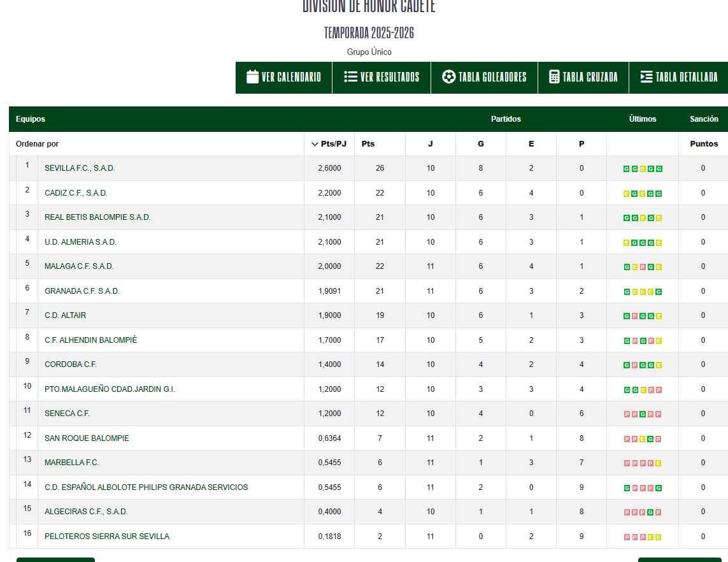Open PTO.MALAGUEÑO CDAD.JARDIN G.I. team link
The height and width of the screenshot is (562, 728).
110,389
